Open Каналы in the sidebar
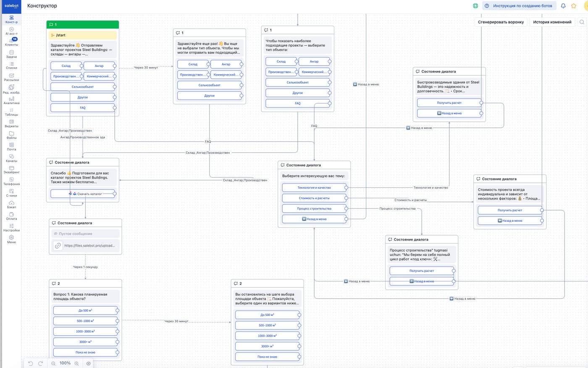588x368 pixels. (11, 158)
